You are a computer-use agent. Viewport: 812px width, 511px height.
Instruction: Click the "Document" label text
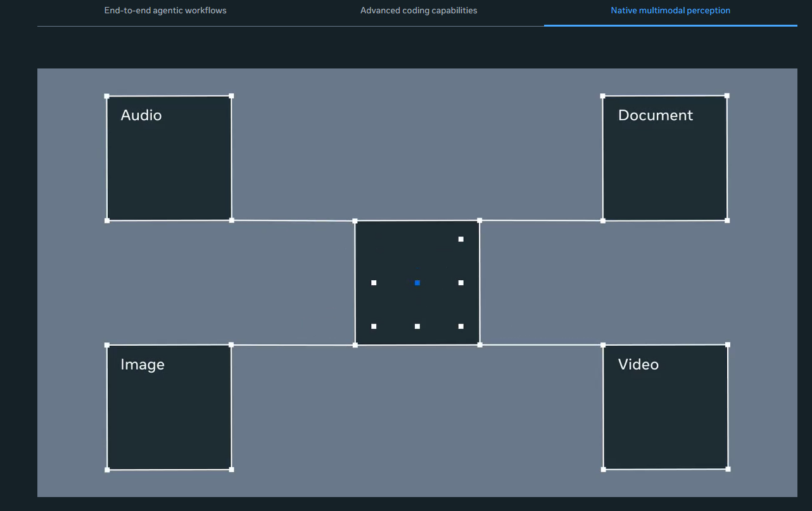pyautogui.click(x=656, y=115)
